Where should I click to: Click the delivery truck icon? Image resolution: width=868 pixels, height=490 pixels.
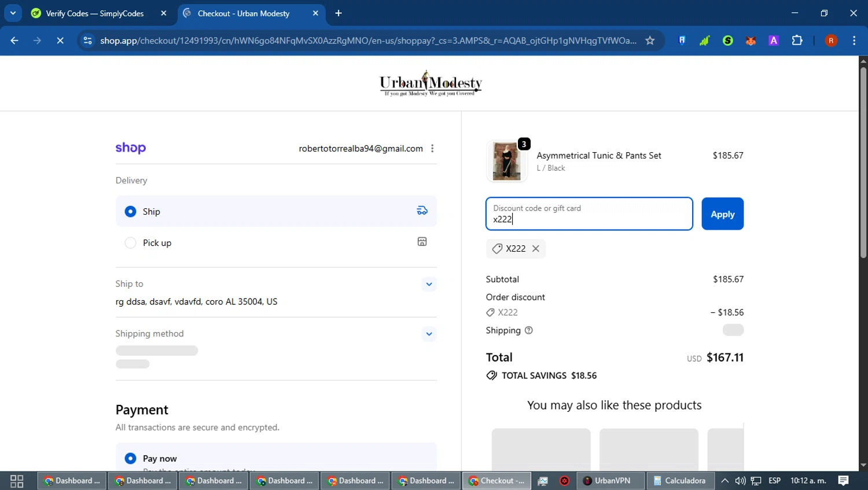point(422,211)
